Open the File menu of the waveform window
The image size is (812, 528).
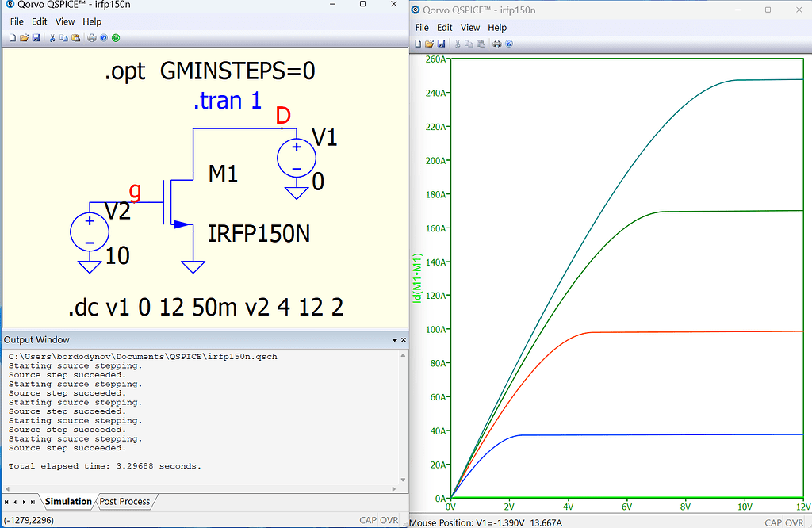tap(421, 27)
